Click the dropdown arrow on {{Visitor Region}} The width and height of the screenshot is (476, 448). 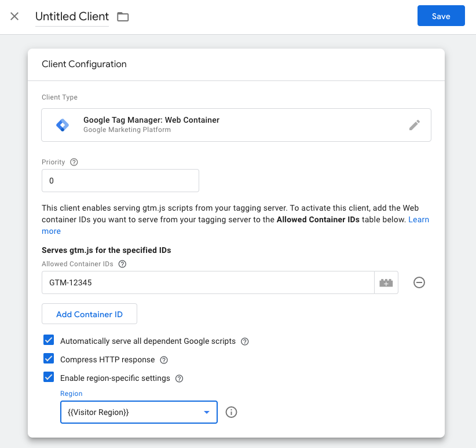[207, 412]
